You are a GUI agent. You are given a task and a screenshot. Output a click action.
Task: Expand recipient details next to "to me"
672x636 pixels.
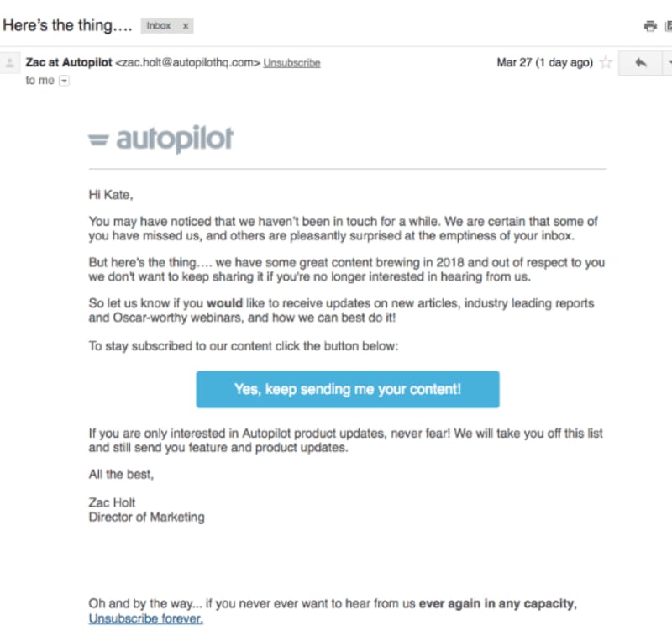coord(64,81)
